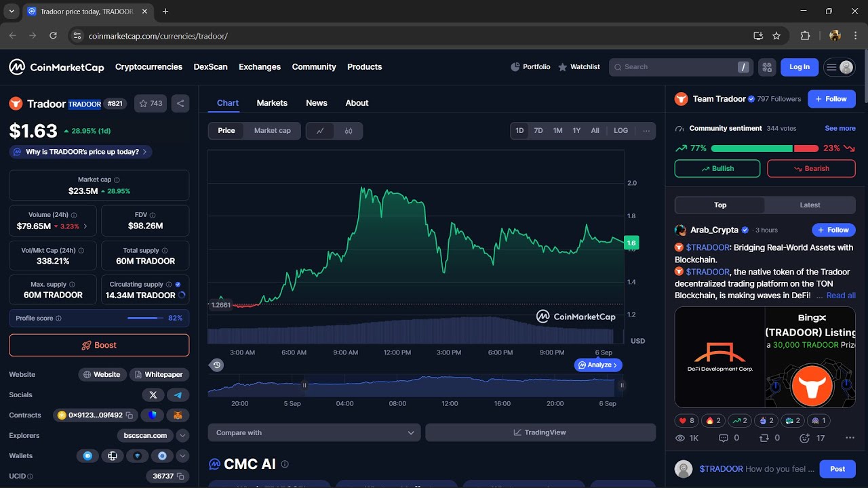Vote Bullish on community sentiment
The width and height of the screenshot is (868, 488).
coord(717,169)
